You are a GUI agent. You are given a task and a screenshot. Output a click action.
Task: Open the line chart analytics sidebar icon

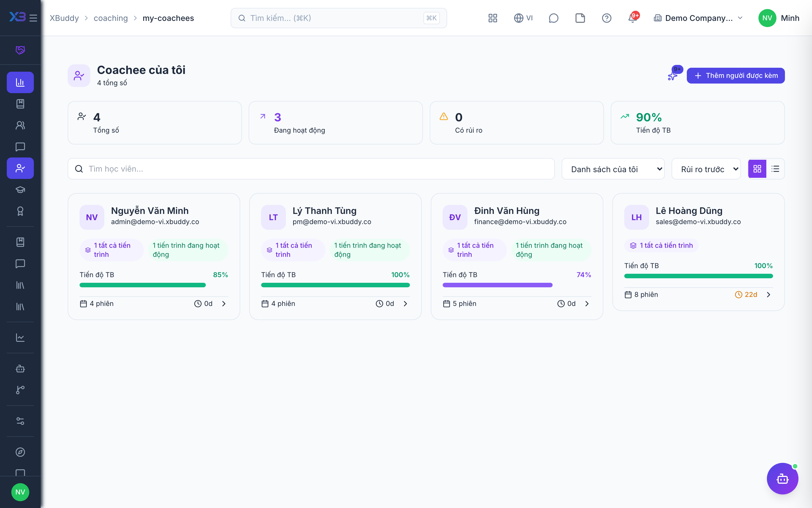click(x=20, y=338)
